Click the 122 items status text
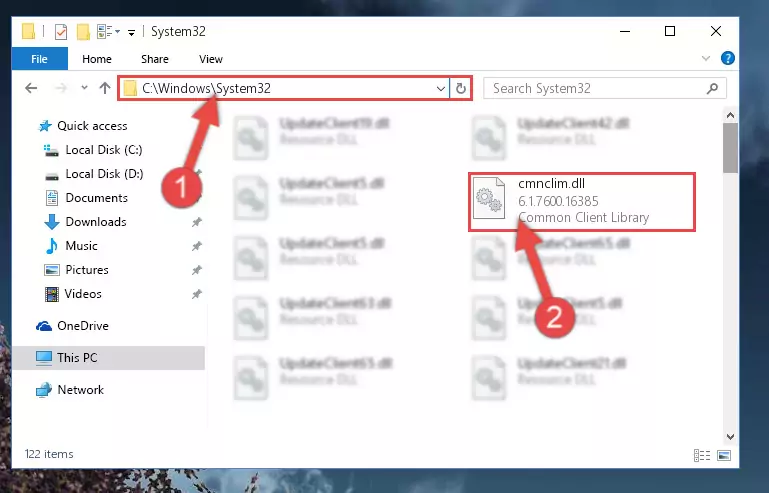Screen dimensions: 769x493 (x=49, y=454)
